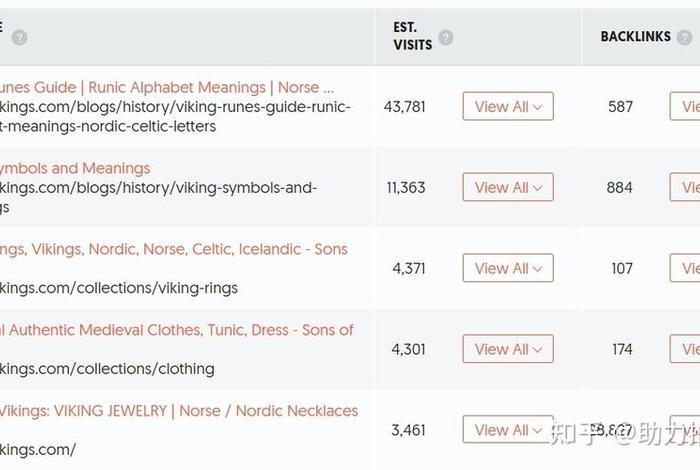Click help icon next to BACKLINKS header

[x=684, y=37]
